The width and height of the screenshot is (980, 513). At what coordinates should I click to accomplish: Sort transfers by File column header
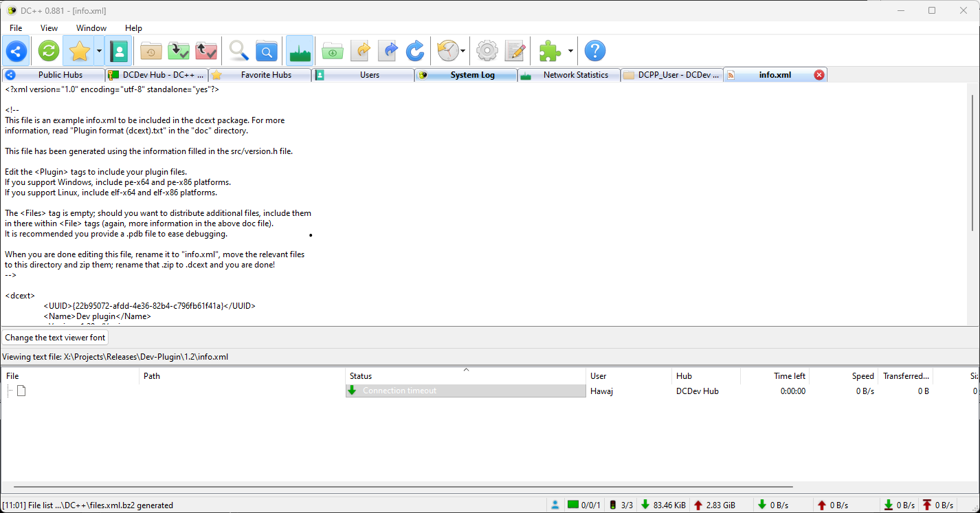[x=71, y=376]
